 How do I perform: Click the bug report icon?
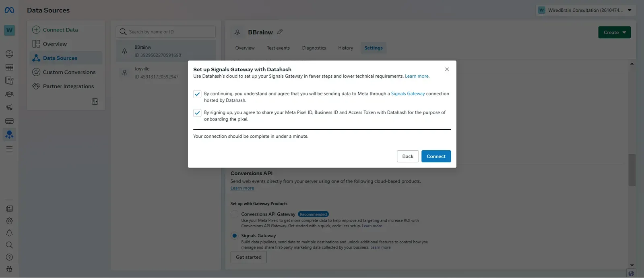pos(9,269)
